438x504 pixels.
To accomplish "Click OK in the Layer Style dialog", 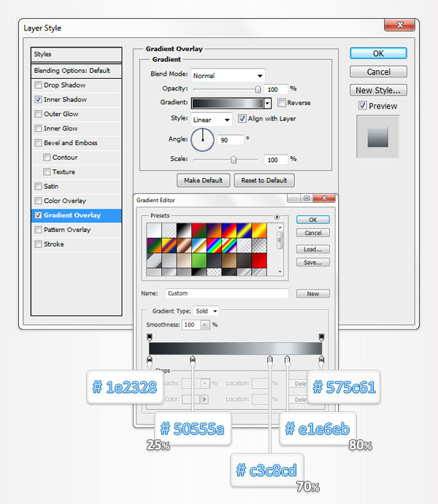I will [378, 53].
